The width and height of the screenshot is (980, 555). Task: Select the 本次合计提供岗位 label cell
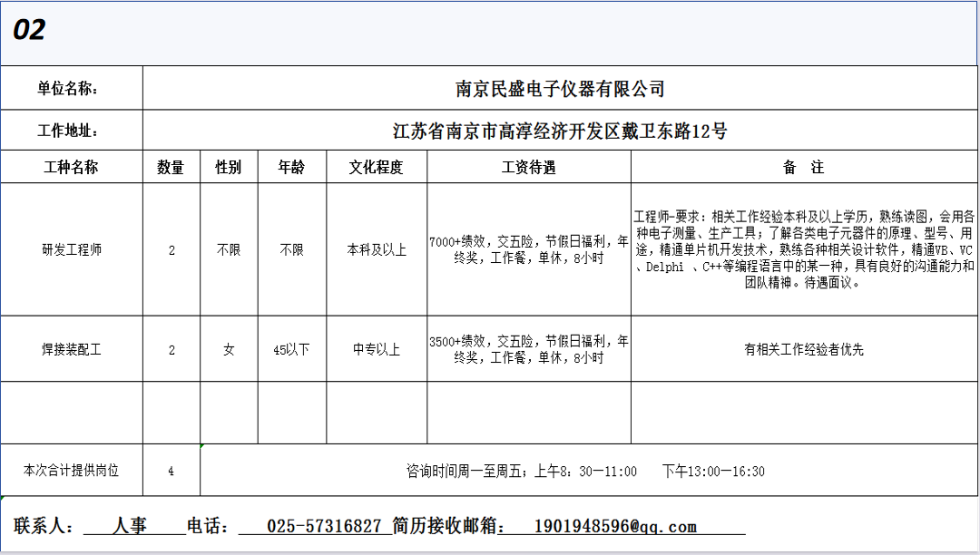pos(72,471)
